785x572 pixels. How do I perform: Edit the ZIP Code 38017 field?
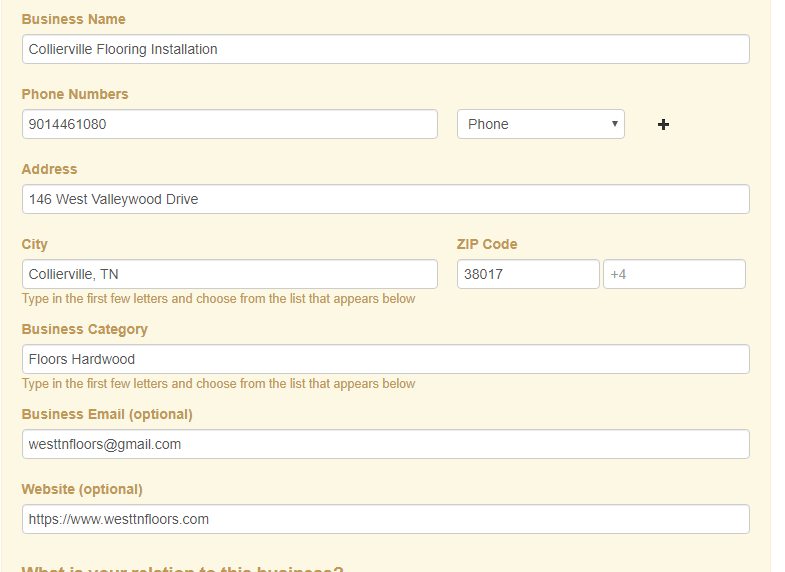pos(528,274)
